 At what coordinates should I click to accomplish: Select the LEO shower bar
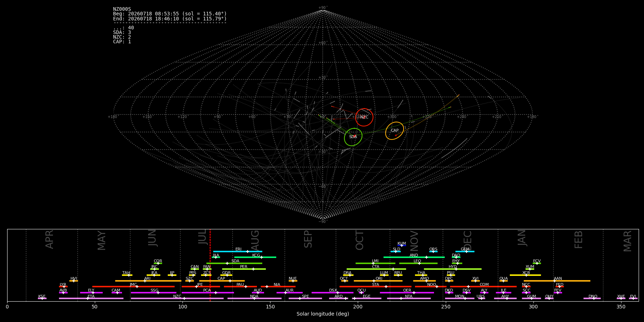click(x=418, y=263)
